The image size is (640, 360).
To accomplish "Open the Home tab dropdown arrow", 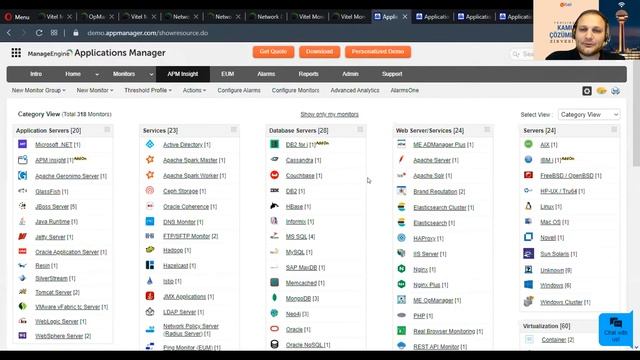I will (x=97, y=74).
